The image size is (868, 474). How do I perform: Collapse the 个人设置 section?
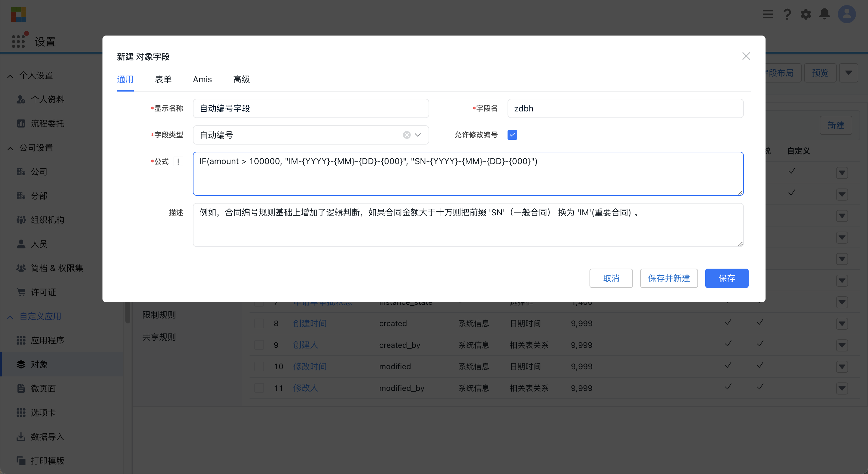pyautogui.click(x=11, y=76)
